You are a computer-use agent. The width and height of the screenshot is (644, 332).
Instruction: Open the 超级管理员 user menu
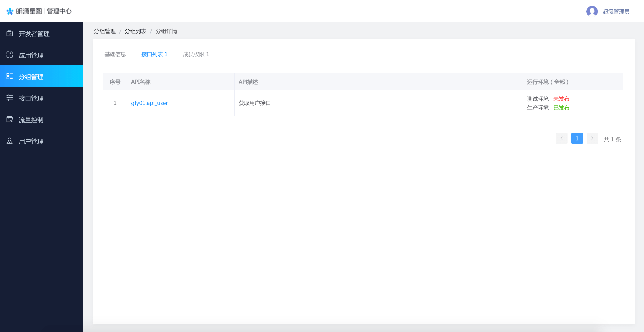[616, 12]
